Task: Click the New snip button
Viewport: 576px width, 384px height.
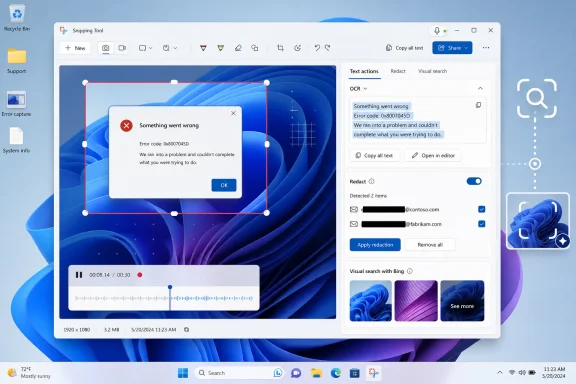Action: (75, 48)
